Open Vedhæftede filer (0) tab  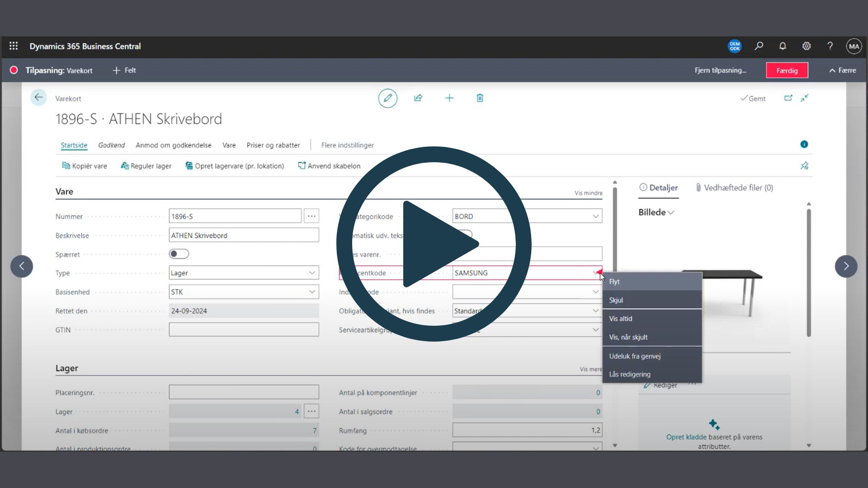click(735, 188)
